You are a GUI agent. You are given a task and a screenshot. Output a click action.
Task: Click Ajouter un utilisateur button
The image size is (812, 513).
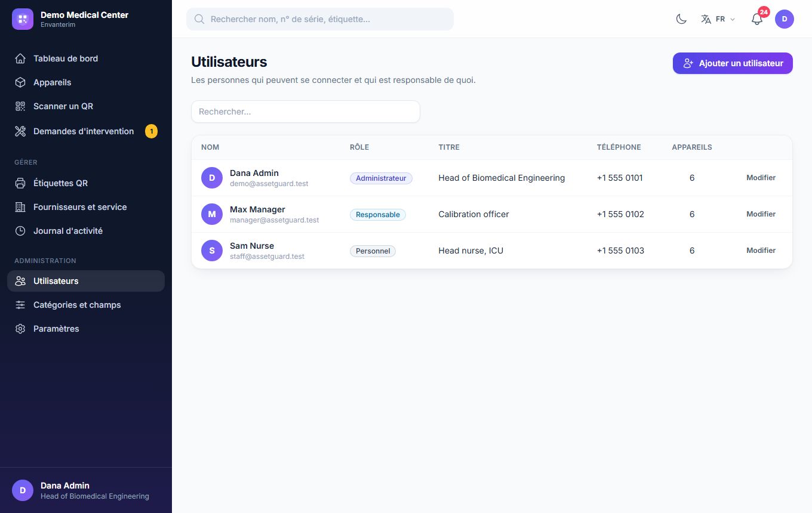[x=733, y=63]
